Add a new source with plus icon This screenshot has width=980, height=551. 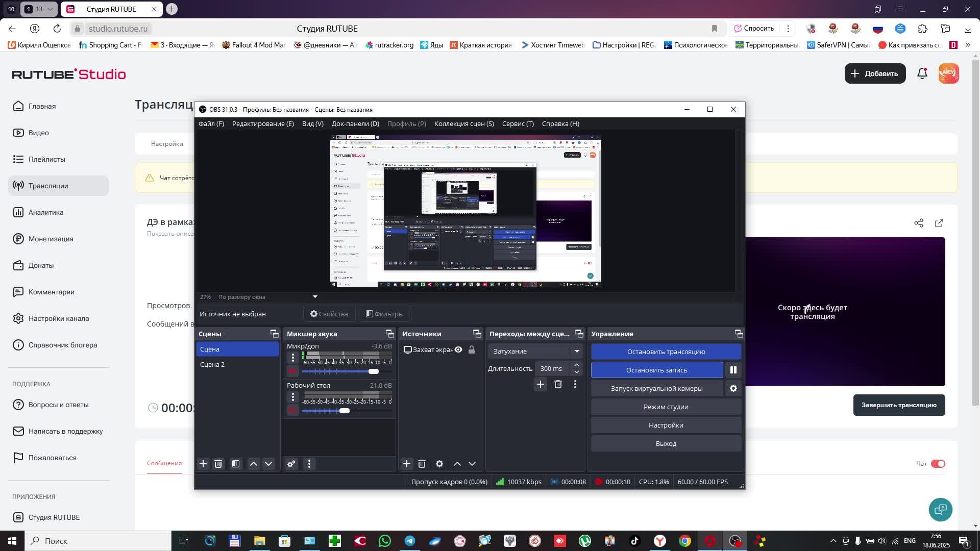coord(407,464)
